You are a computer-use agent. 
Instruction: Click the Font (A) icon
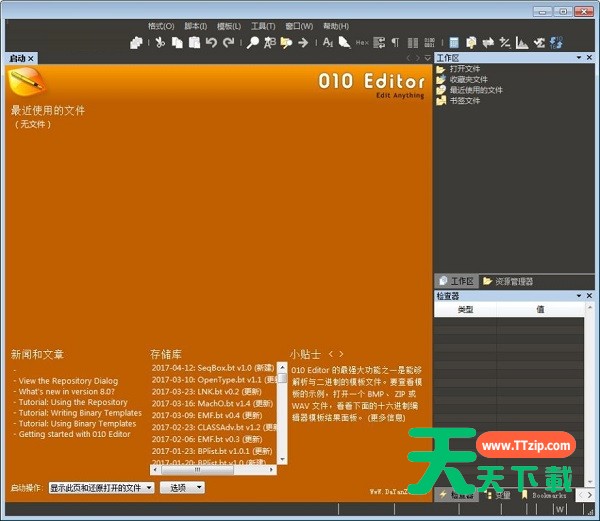coord(328,42)
